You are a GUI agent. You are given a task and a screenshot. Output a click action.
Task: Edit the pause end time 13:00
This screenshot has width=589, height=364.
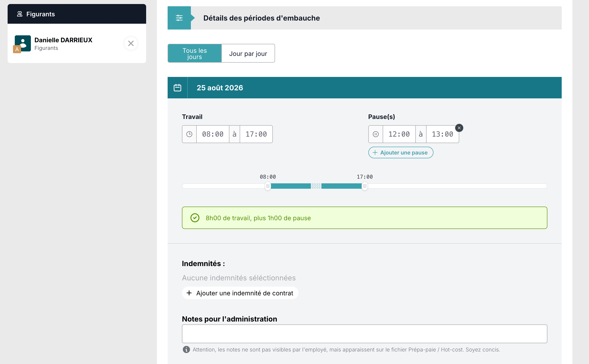(x=442, y=134)
